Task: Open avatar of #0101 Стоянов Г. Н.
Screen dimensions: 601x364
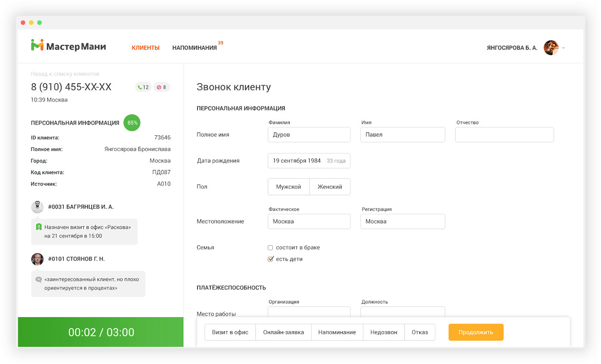Action: [x=37, y=259]
